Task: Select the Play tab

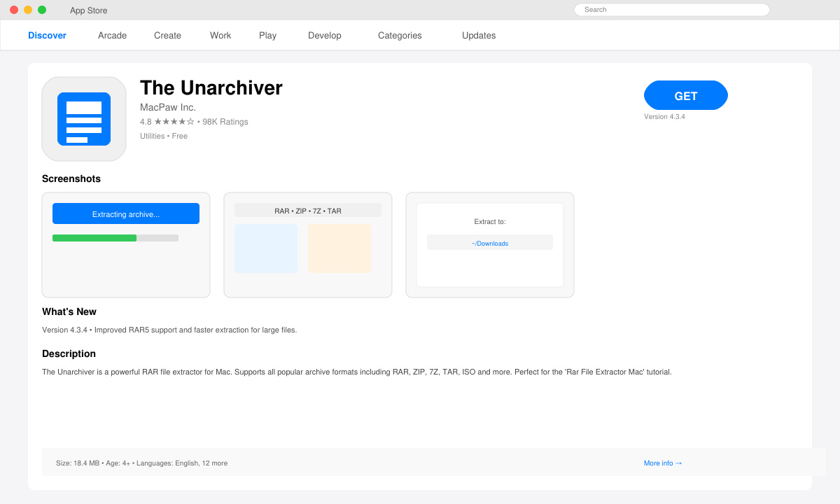Action: click(267, 36)
